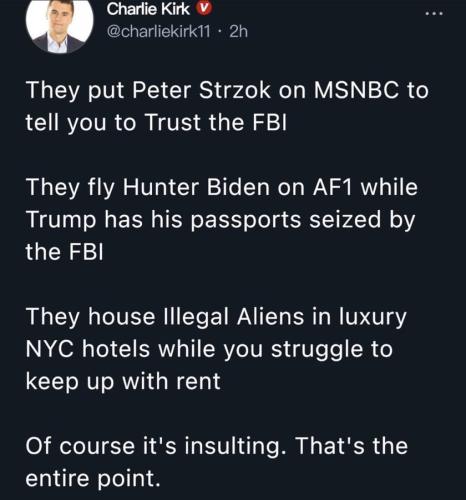
Task: Open the Charlie Kirk display name link
Action: pyautogui.click(x=148, y=9)
